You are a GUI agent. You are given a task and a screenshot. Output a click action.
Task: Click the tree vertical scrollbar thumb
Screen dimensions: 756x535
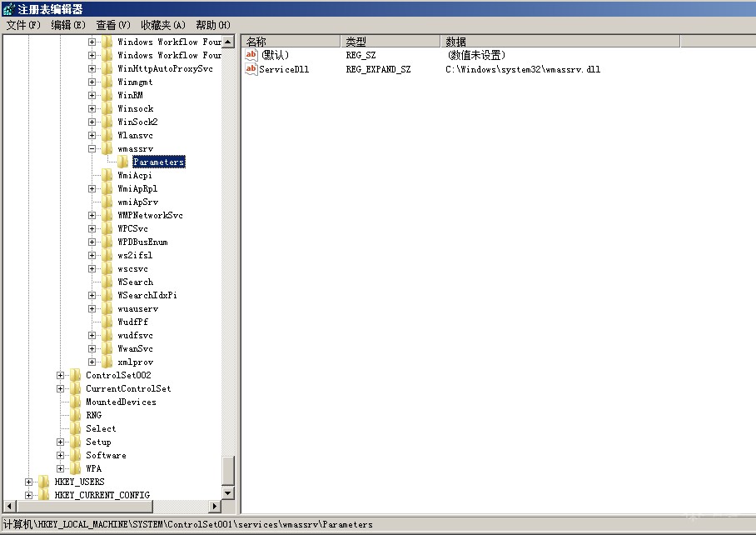pyautogui.click(x=228, y=471)
